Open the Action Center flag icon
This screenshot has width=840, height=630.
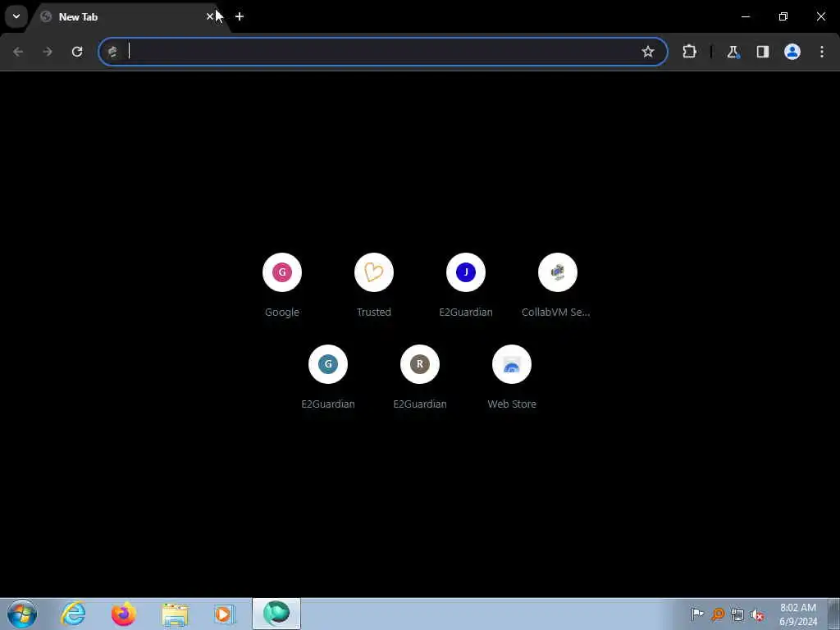[x=697, y=614]
